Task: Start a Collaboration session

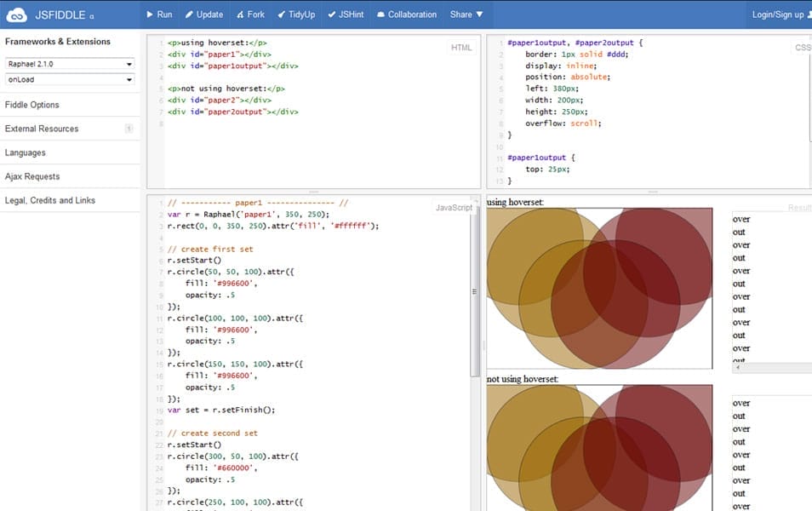Action: click(406, 14)
